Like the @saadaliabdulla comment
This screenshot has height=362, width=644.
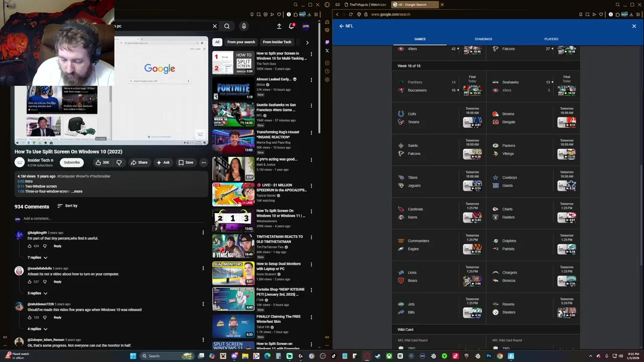pyautogui.click(x=30, y=282)
